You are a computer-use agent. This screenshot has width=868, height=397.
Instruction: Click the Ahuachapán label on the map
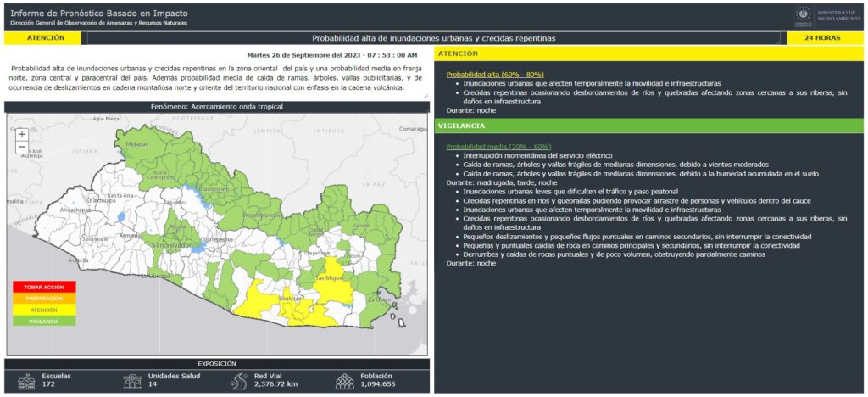pos(74,210)
